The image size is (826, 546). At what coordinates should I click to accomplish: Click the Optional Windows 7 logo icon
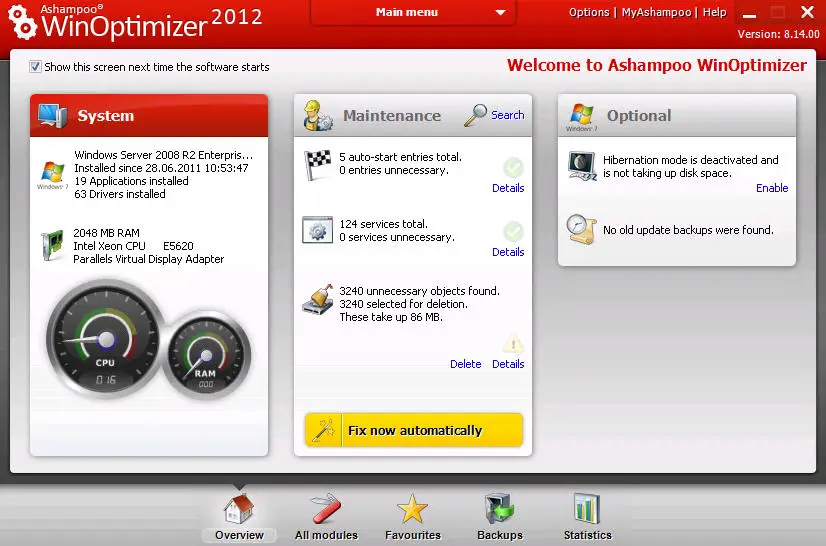582,116
